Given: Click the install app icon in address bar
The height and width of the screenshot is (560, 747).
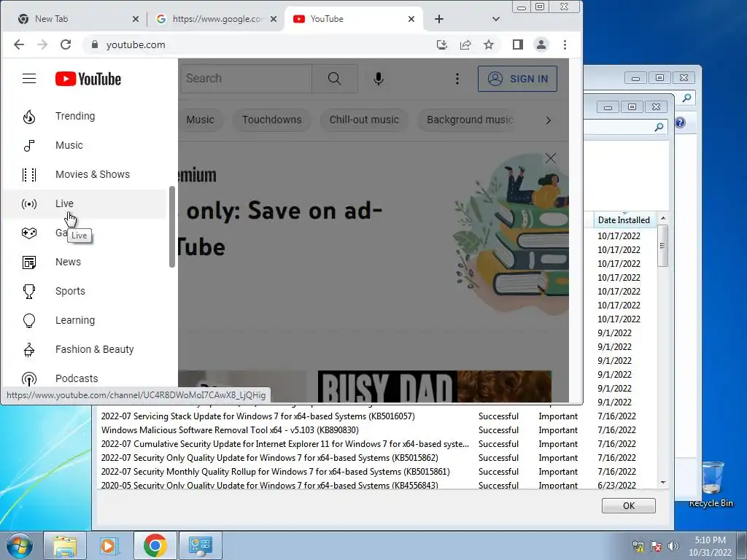Looking at the screenshot, I should point(441,44).
